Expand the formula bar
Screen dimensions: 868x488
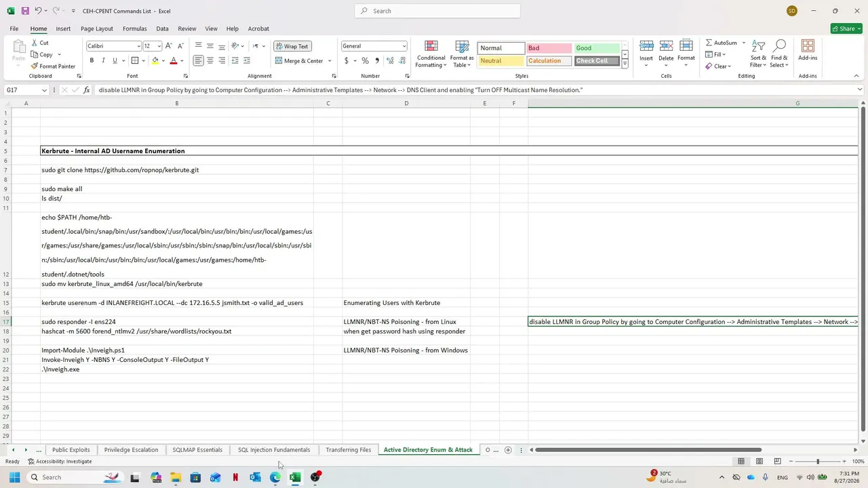860,90
